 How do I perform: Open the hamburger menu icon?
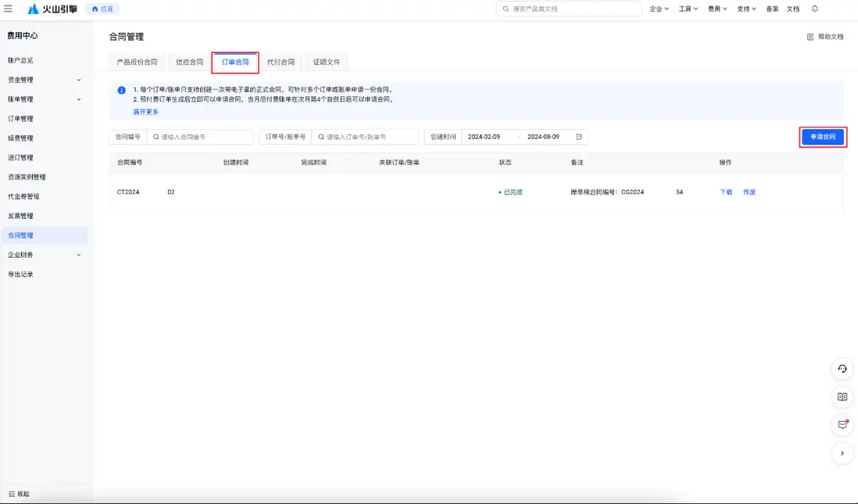9,9
